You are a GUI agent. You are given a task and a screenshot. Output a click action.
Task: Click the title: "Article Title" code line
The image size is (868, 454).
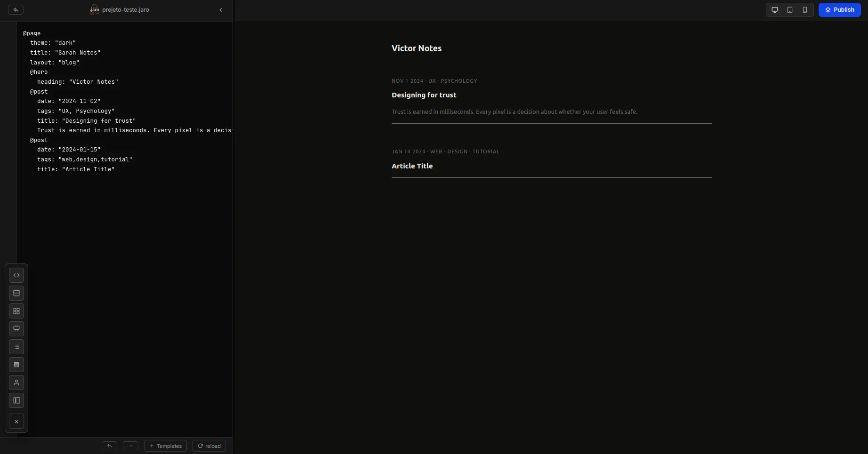76,169
